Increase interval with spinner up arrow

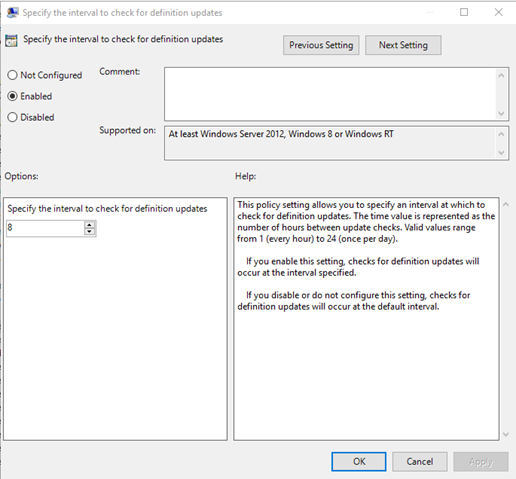(89, 225)
